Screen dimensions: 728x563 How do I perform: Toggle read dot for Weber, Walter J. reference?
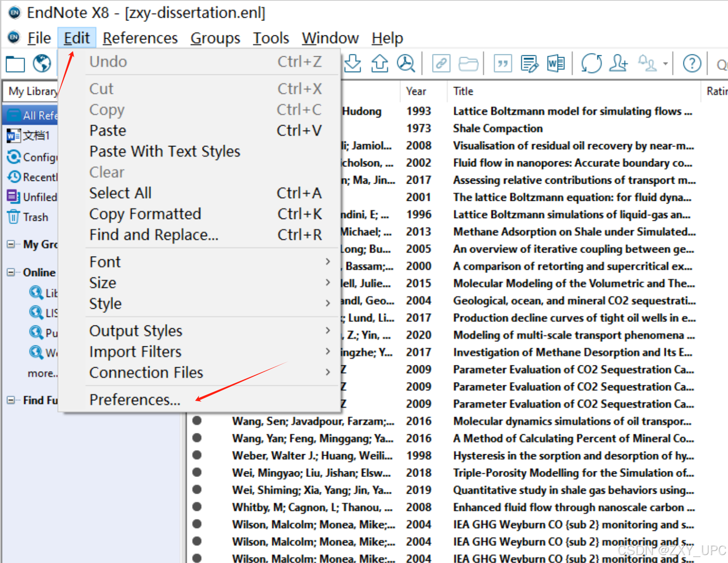tap(197, 455)
